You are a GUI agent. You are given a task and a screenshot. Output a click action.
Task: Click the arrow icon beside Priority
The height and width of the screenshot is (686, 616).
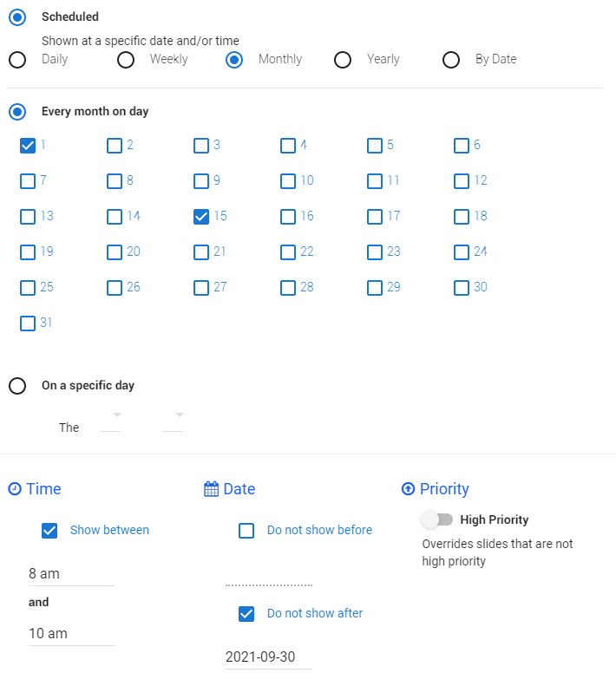click(408, 489)
